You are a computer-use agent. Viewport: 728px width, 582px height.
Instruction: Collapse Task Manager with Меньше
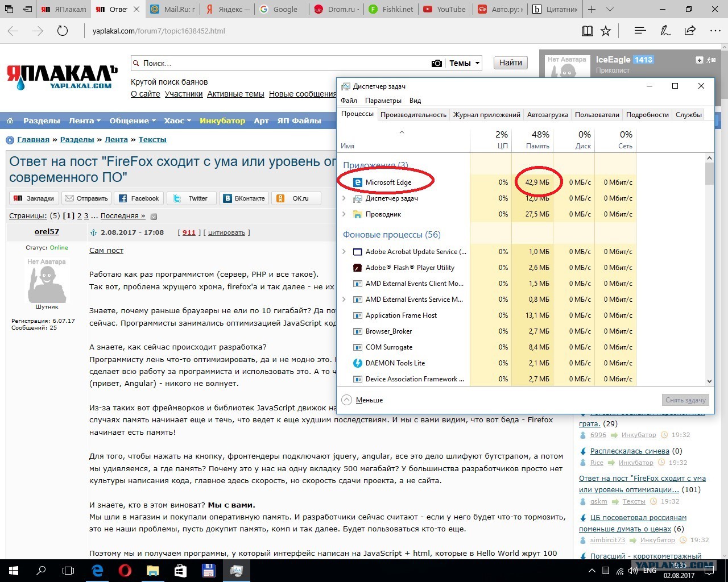click(362, 400)
